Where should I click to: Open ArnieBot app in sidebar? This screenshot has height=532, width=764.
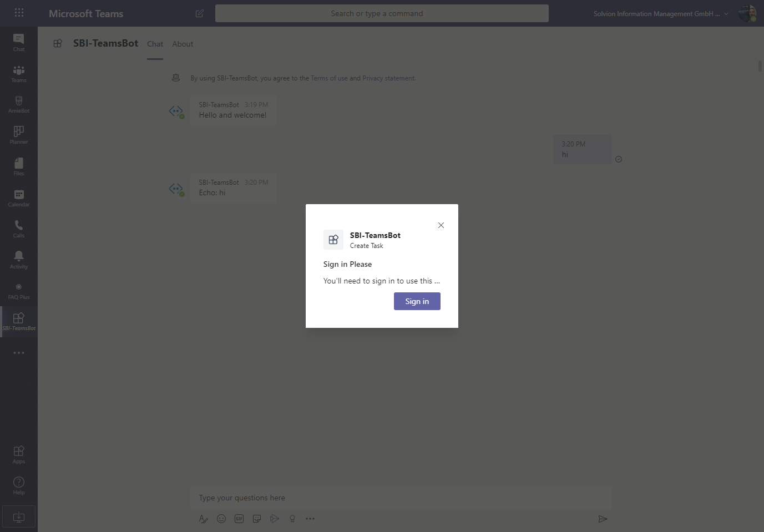[x=19, y=104]
